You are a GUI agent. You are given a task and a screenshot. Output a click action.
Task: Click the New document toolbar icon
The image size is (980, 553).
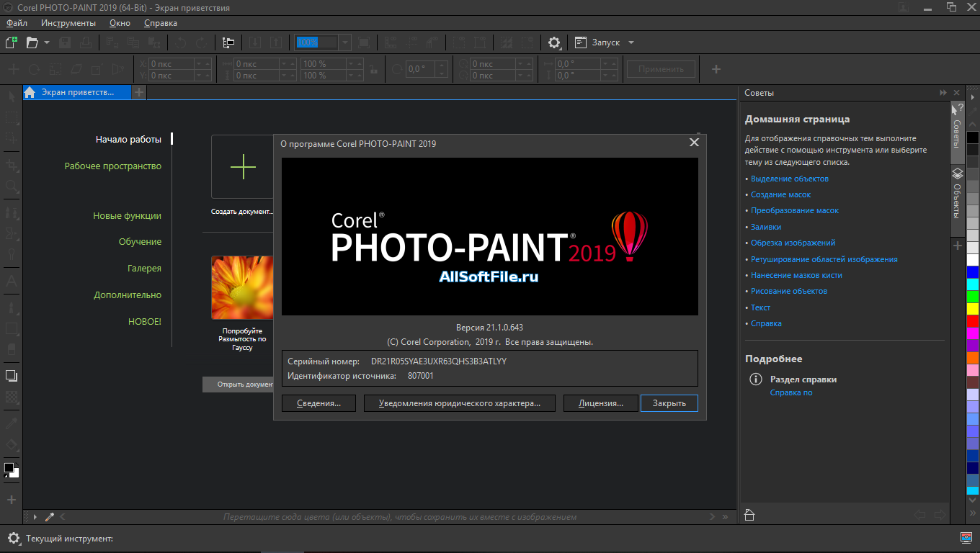pos(12,42)
